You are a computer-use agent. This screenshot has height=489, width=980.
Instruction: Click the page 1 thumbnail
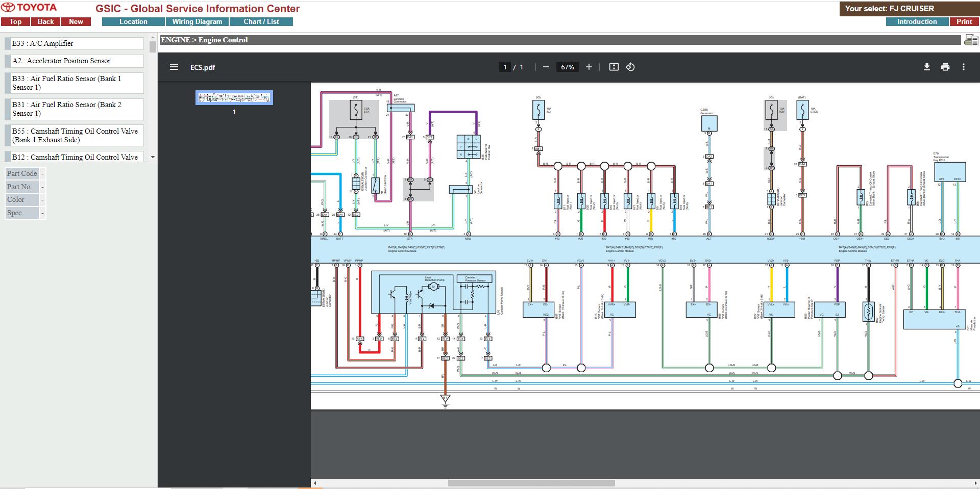click(x=234, y=97)
